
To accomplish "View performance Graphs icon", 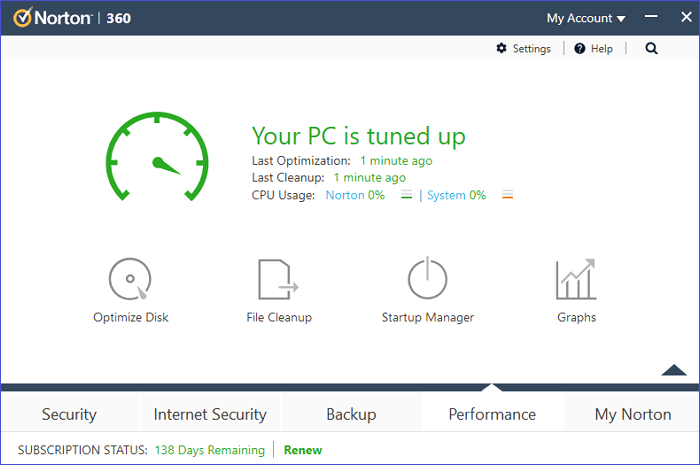I will click(x=576, y=279).
